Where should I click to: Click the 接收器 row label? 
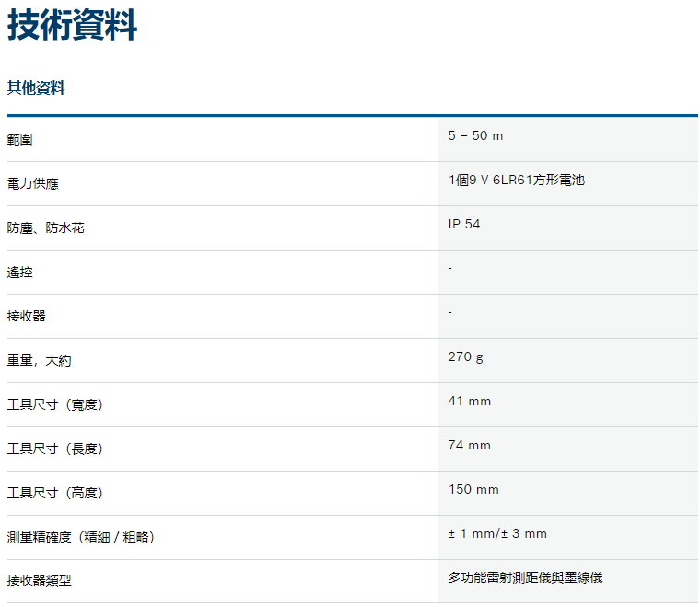[27, 316]
